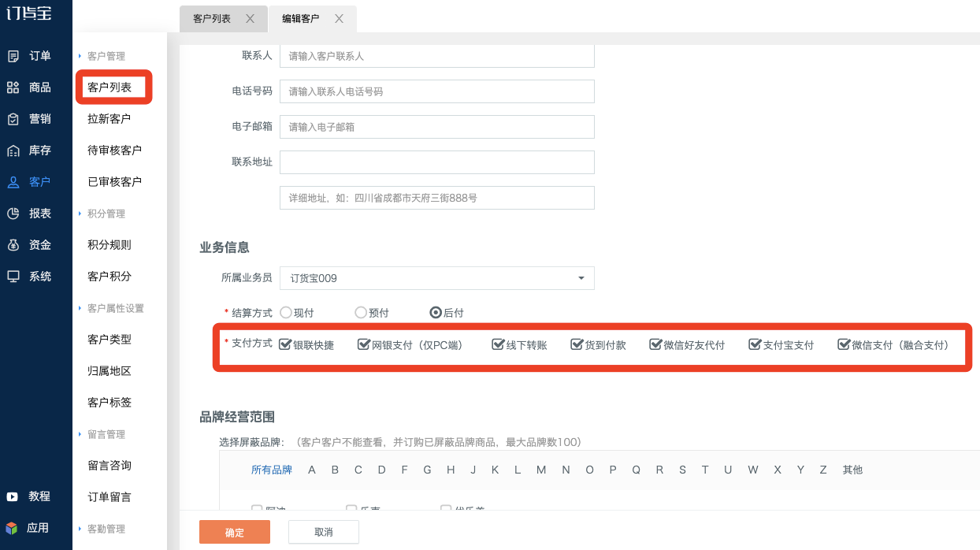The height and width of the screenshot is (550, 980).
Task: Filter brands by letter M
Action: point(541,470)
